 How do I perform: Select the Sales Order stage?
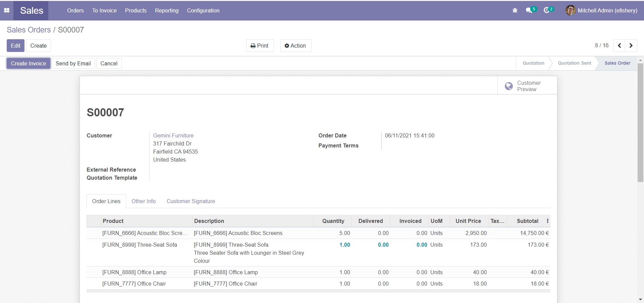(x=618, y=63)
